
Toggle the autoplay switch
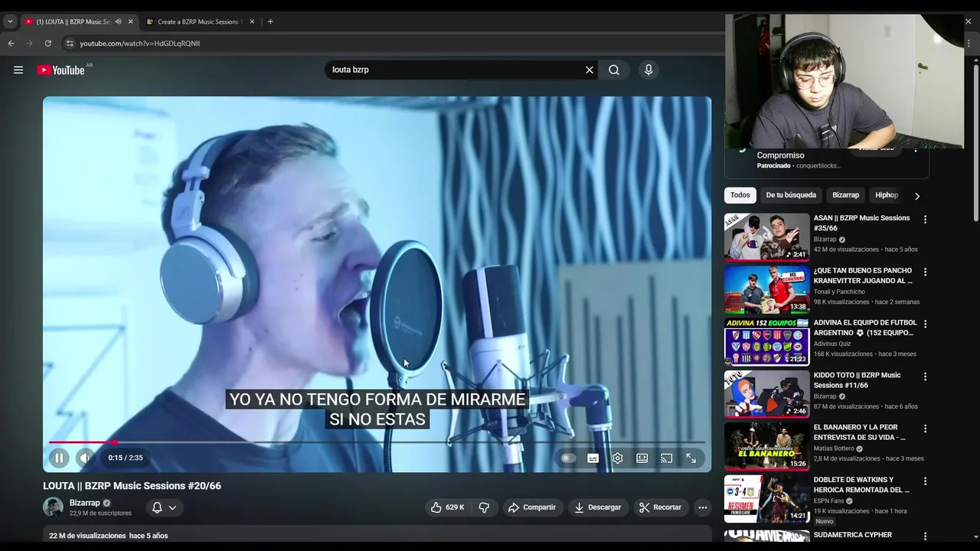point(568,458)
